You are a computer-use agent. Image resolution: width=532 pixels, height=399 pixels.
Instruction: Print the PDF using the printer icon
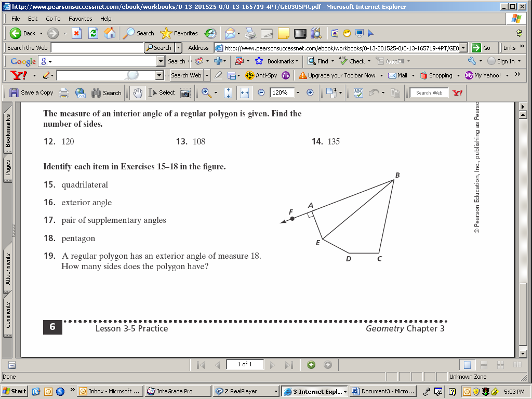[64, 93]
